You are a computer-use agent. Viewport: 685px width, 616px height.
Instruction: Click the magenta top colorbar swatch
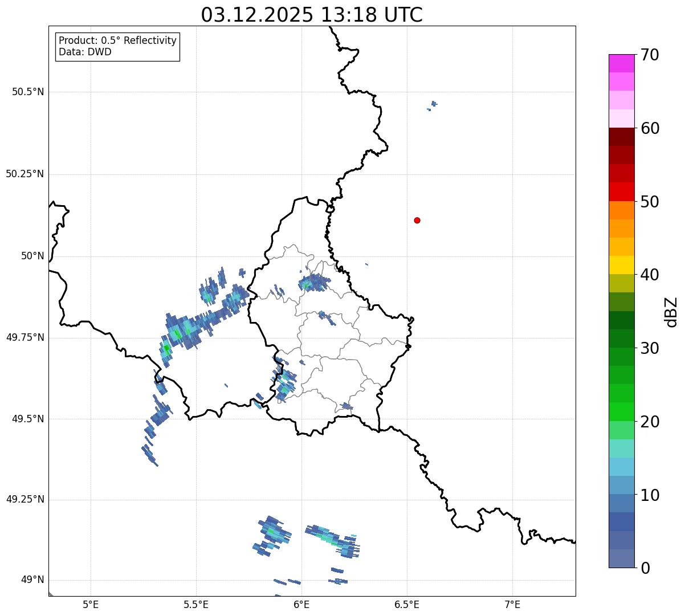coord(621,63)
